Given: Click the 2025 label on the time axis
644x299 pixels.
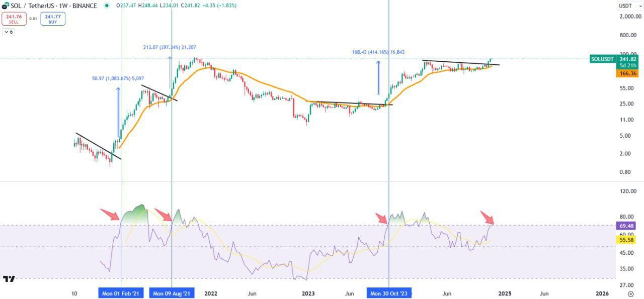Looking at the screenshot, I should (x=505, y=293).
